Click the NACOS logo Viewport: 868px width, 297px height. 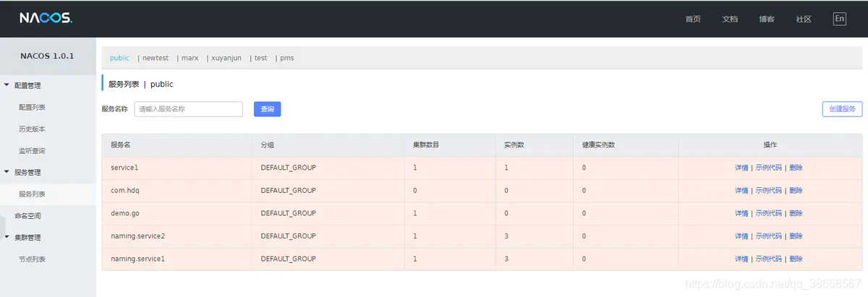[x=46, y=18]
